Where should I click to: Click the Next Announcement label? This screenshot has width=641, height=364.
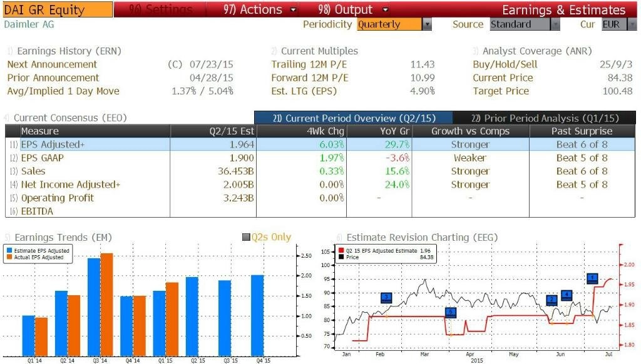click(52, 64)
